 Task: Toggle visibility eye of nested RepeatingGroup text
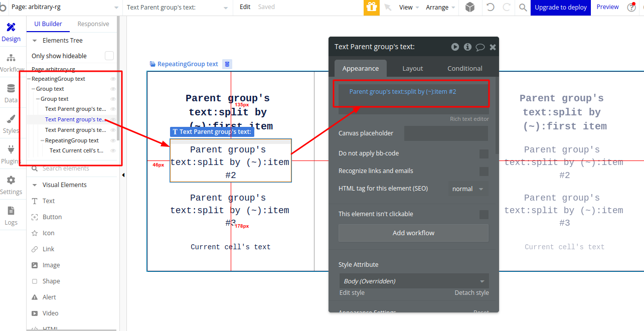point(113,140)
